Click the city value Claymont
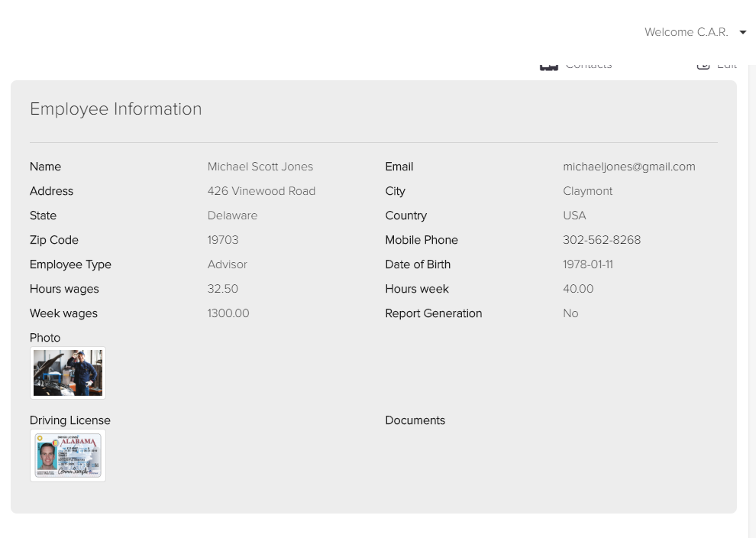 587,191
